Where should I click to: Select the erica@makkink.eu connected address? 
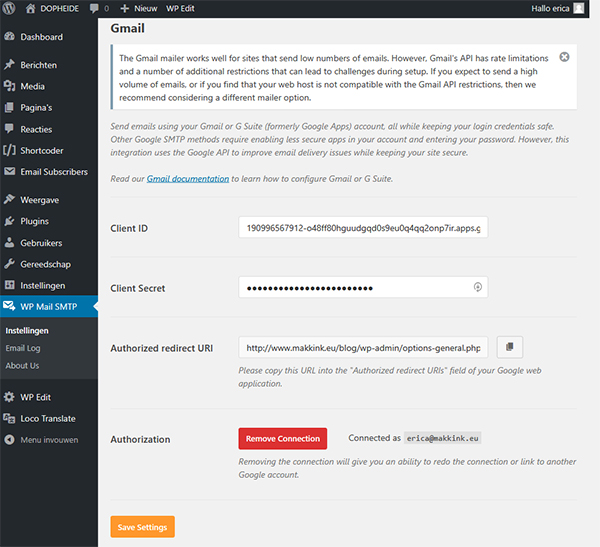[442, 438]
